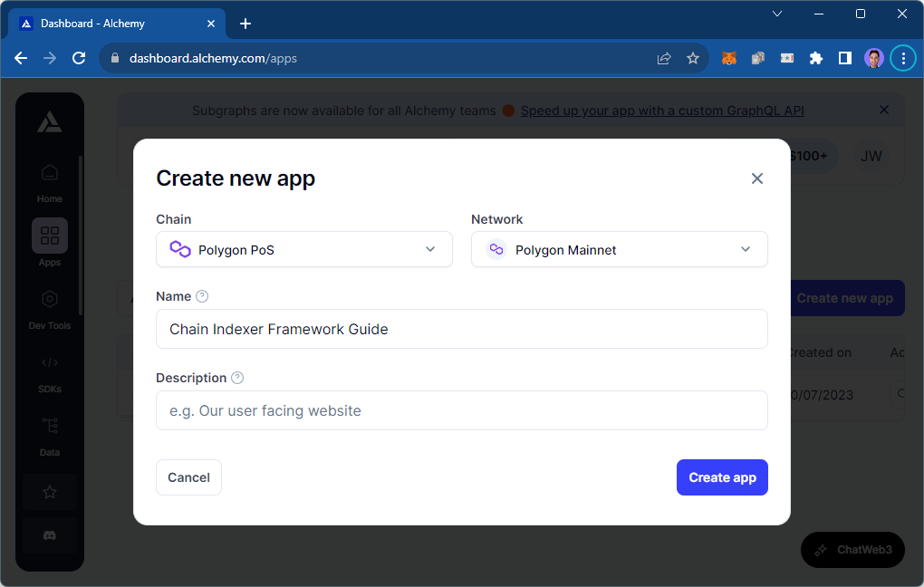
Task: Open the Chrome profile avatar
Action: click(x=874, y=58)
